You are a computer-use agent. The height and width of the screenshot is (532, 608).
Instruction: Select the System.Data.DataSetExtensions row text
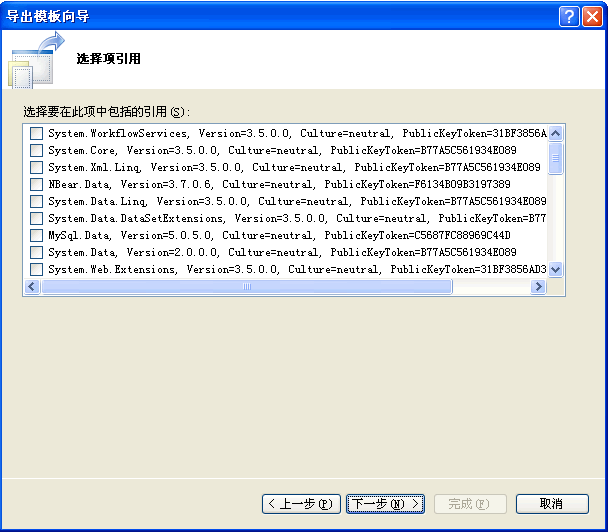297,218
